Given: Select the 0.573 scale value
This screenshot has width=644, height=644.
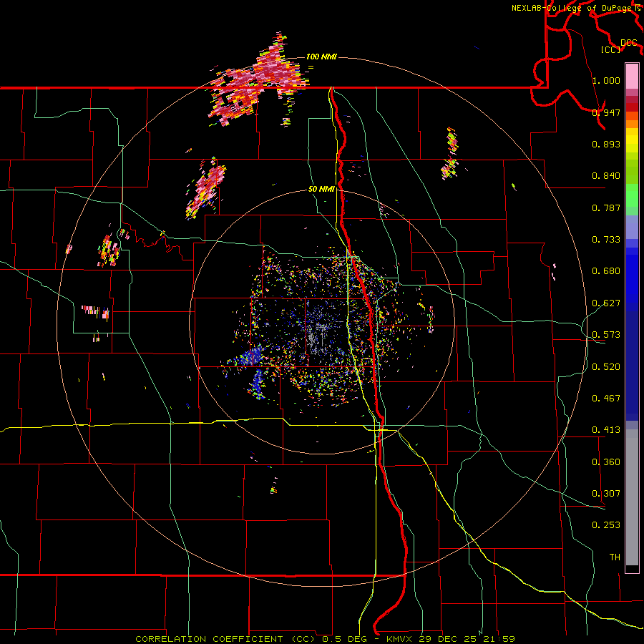Looking at the screenshot, I should coord(606,335).
